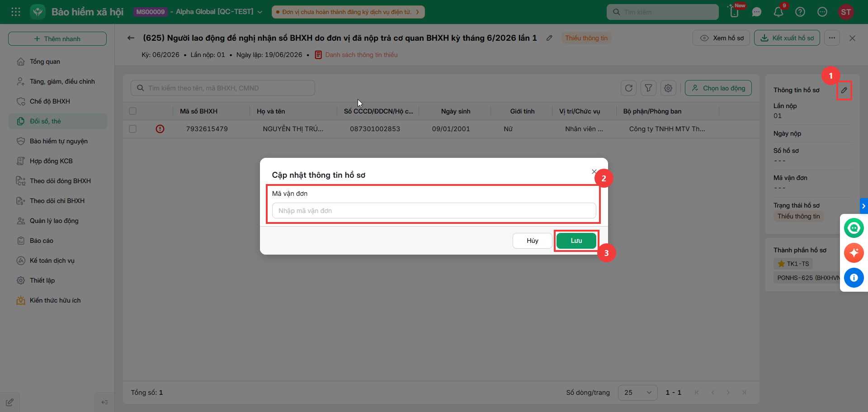Open Tổng quan in the sidebar
Viewport: 868px width, 412px height.
coord(58,62)
